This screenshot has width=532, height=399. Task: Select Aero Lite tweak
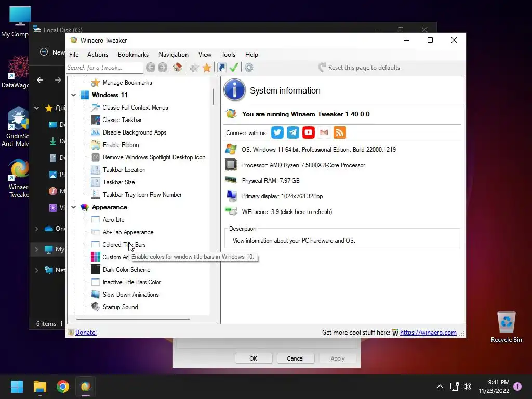[x=114, y=220]
